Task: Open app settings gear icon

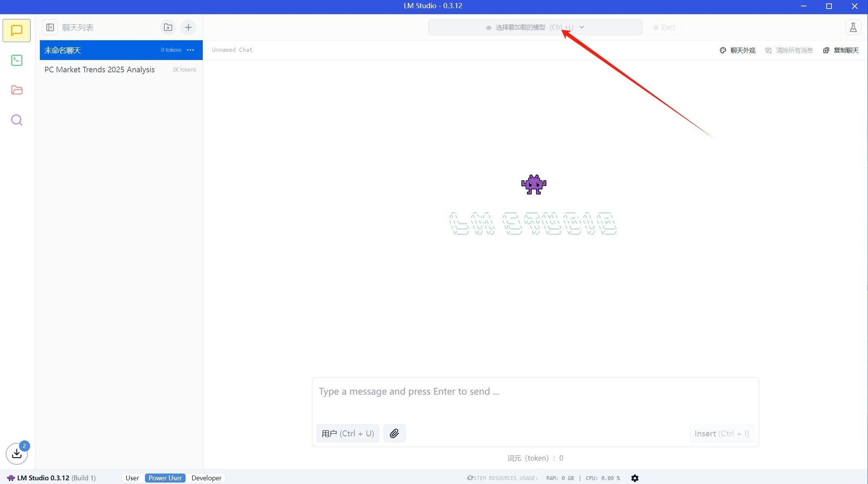Action: [635, 478]
